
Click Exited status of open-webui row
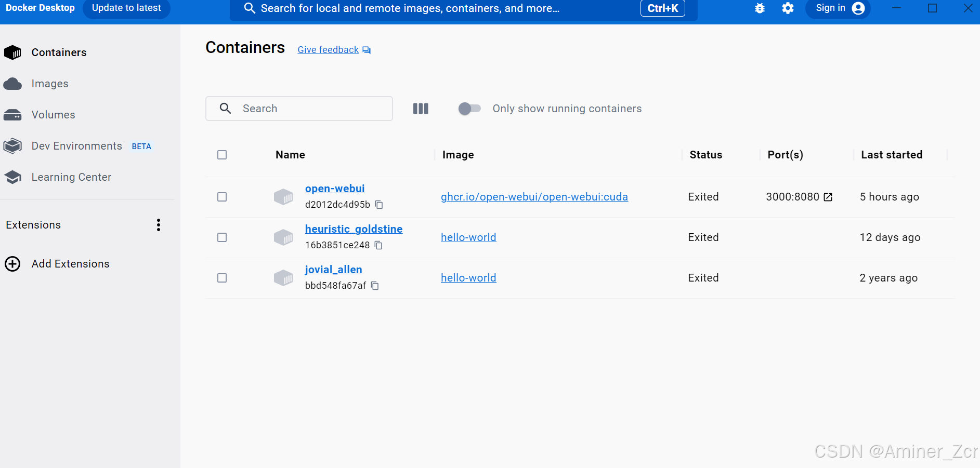click(703, 197)
